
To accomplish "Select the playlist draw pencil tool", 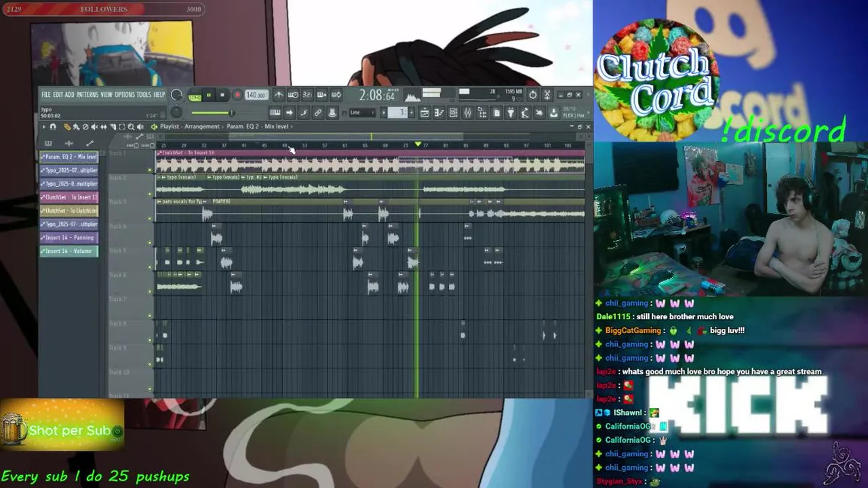I will pyautogui.click(x=67, y=127).
